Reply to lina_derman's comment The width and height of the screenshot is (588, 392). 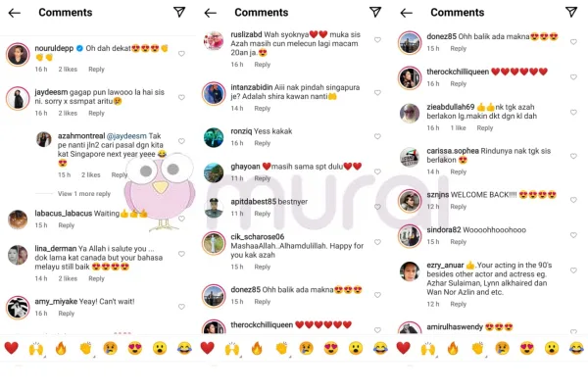point(96,278)
